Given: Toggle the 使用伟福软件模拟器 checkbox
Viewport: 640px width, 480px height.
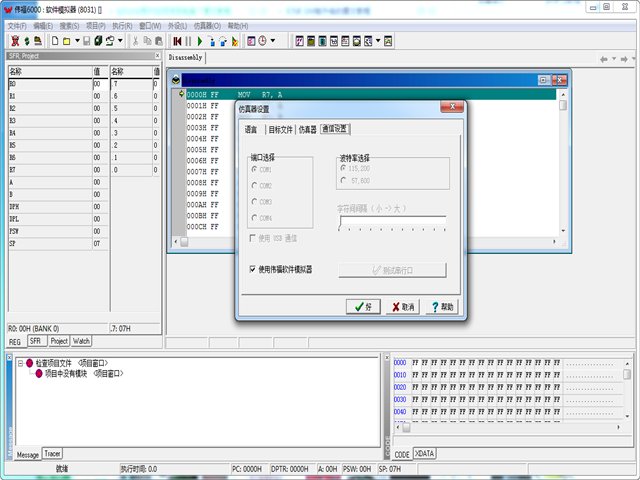Looking at the screenshot, I should (253, 269).
